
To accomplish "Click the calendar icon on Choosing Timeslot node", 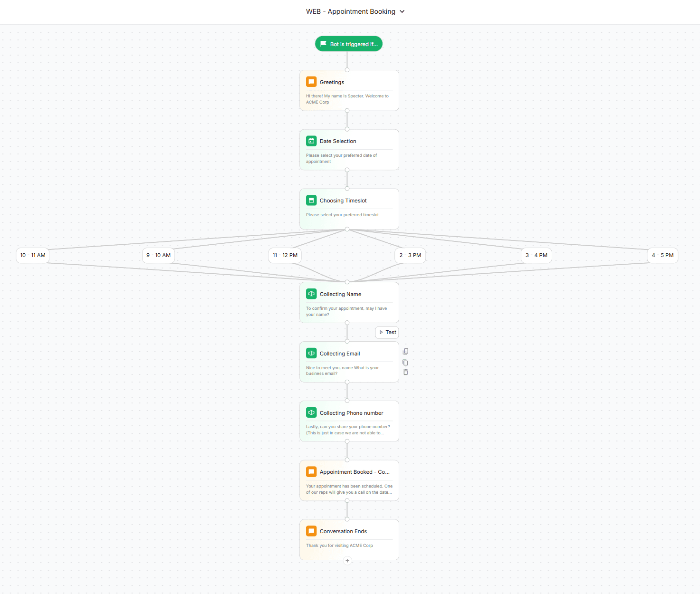I will [311, 200].
